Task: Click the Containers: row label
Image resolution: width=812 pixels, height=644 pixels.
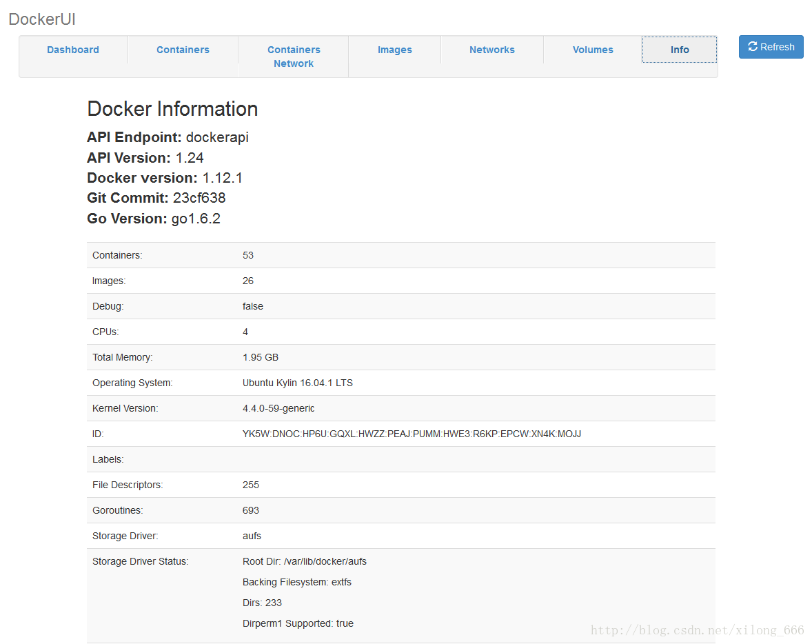Action: click(x=117, y=255)
